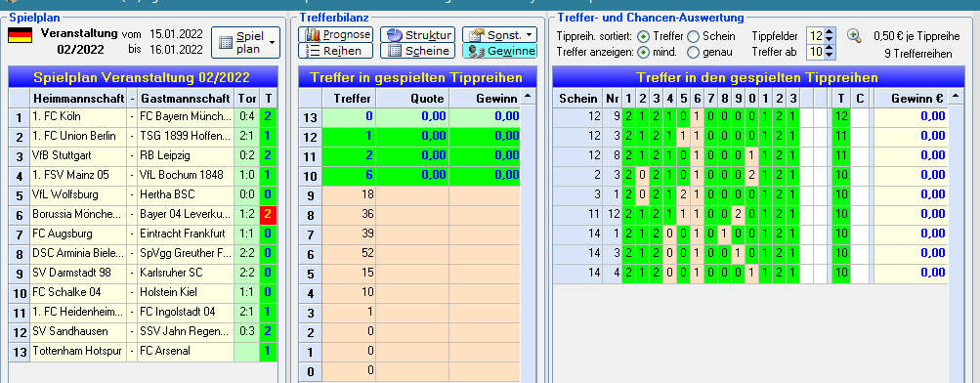Click Schein 11 Nr 12 row

pyautogui.click(x=750, y=214)
